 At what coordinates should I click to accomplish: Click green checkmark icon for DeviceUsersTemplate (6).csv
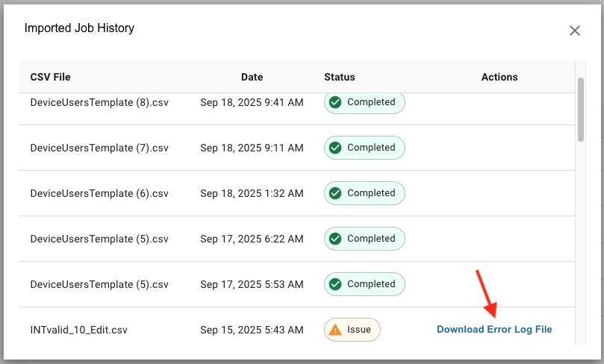pos(335,193)
